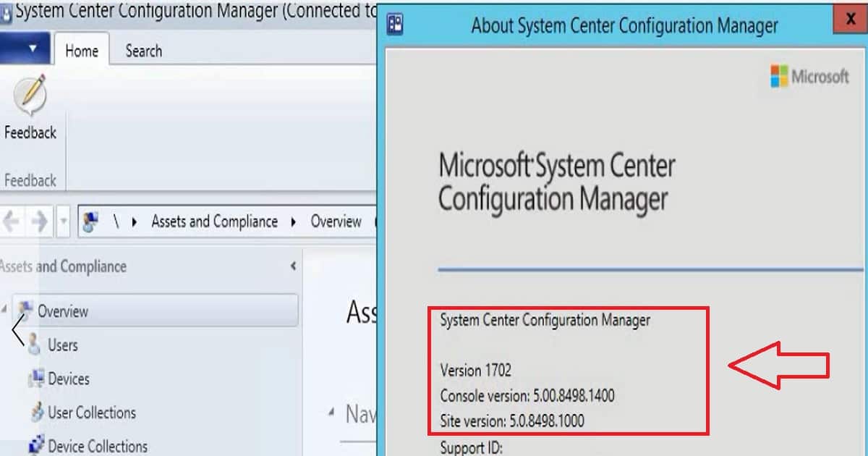The image size is (868, 456).
Task: Select Assets and Compliance in the breadcrumb
Action: click(214, 221)
